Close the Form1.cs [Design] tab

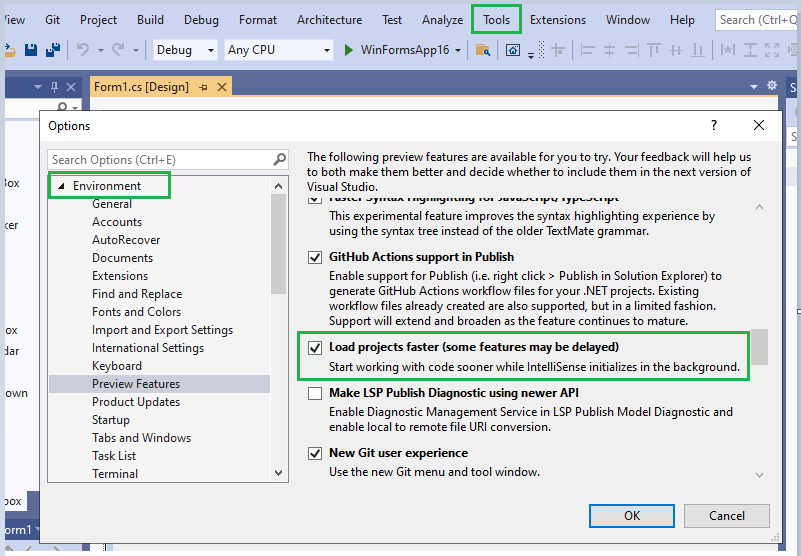pyautogui.click(x=220, y=87)
